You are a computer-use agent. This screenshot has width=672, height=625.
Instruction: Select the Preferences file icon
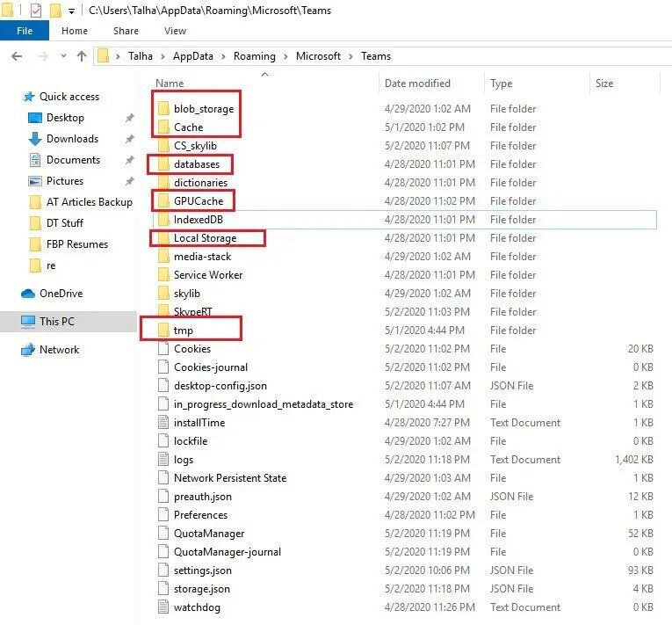[163, 514]
